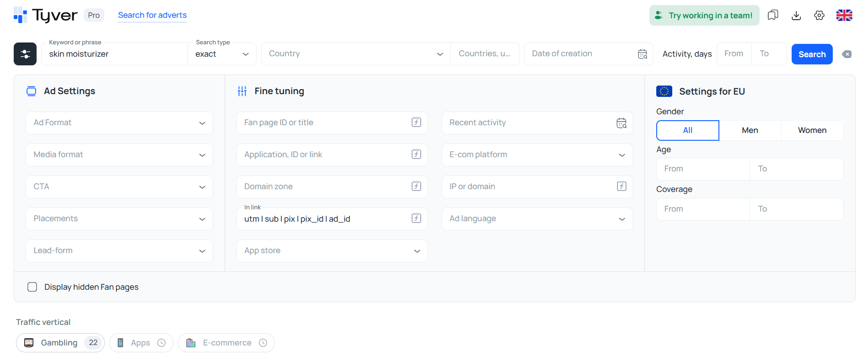Click Try working in a team button
This screenshot has width=868, height=356.
click(x=704, y=15)
